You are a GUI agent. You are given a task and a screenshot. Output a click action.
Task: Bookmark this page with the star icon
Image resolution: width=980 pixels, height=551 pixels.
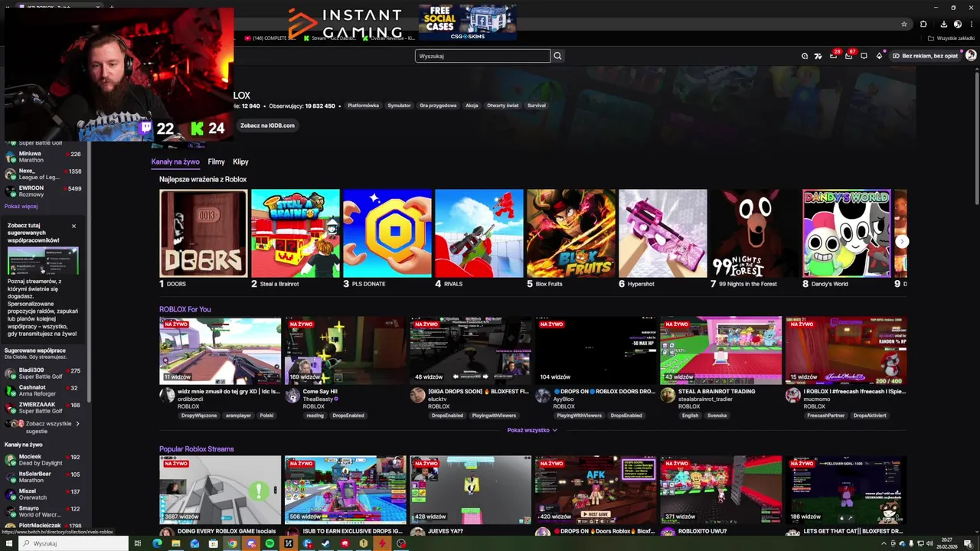904,24
